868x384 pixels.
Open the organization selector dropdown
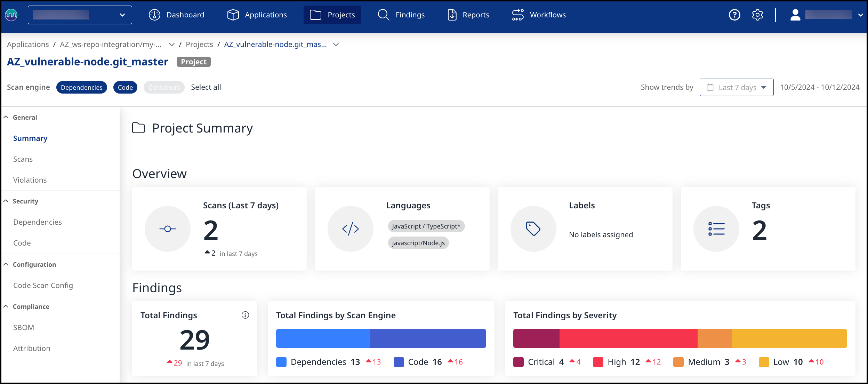80,15
